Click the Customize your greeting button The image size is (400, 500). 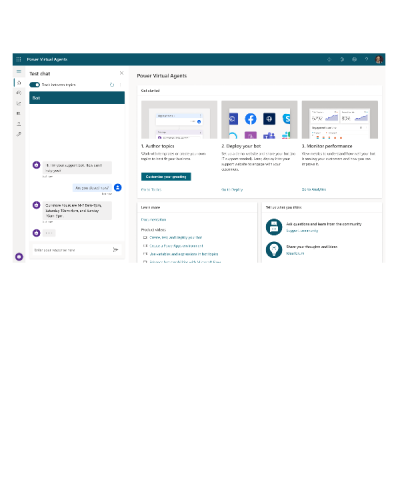tap(166, 177)
